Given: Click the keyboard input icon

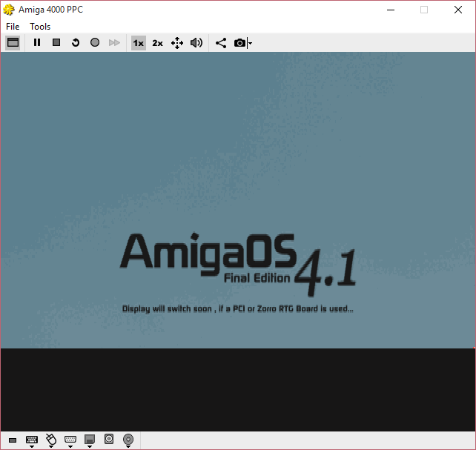Looking at the screenshot, I should coord(32,439).
